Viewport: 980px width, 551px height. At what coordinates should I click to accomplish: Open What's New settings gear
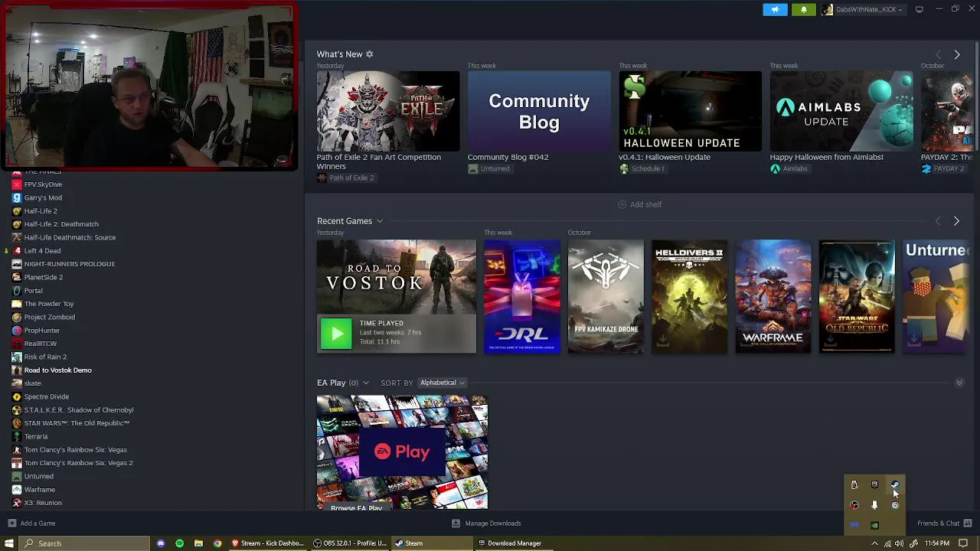(x=369, y=54)
